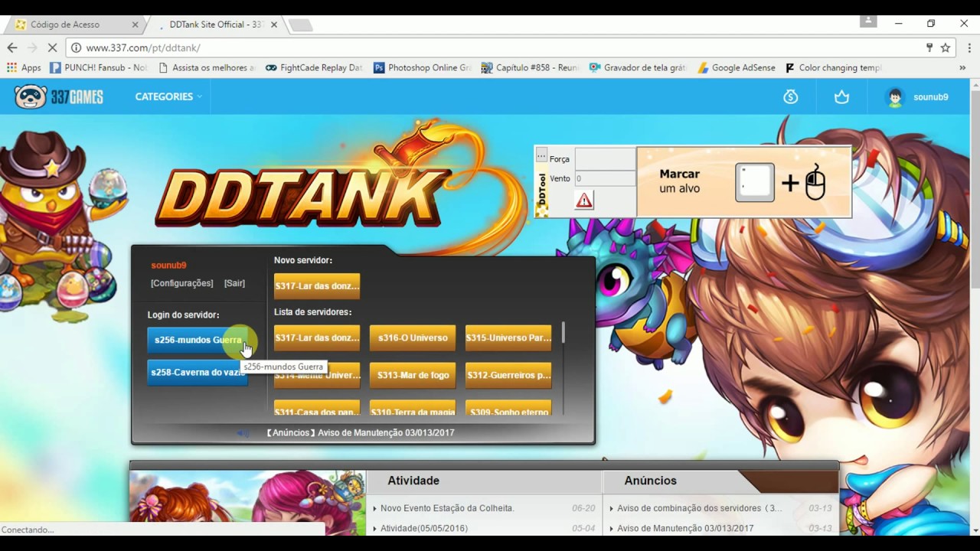Click the sounub9 username in login panel
980x551 pixels.
tap(168, 266)
